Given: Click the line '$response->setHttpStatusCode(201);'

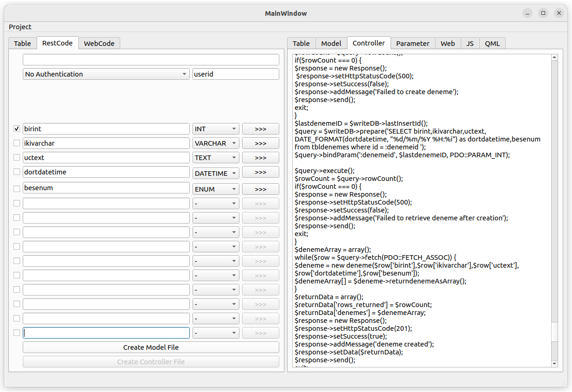Looking at the screenshot, I should click(353, 328).
